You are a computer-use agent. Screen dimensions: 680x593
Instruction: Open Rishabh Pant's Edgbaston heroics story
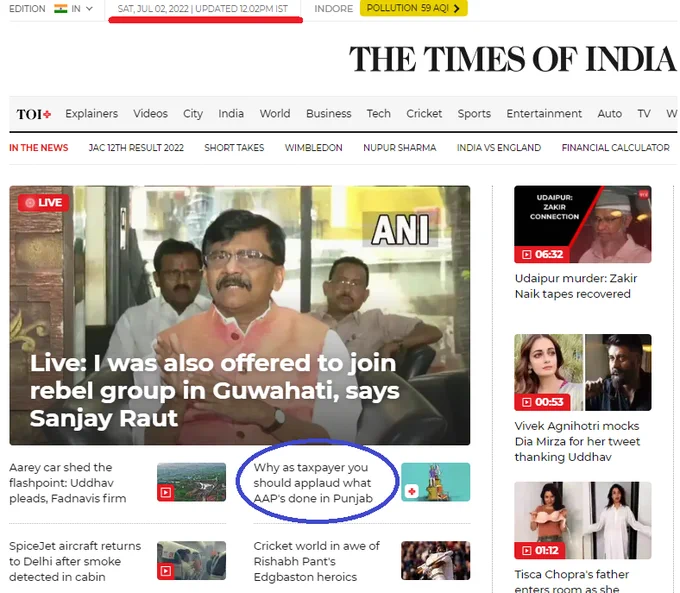(317, 561)
